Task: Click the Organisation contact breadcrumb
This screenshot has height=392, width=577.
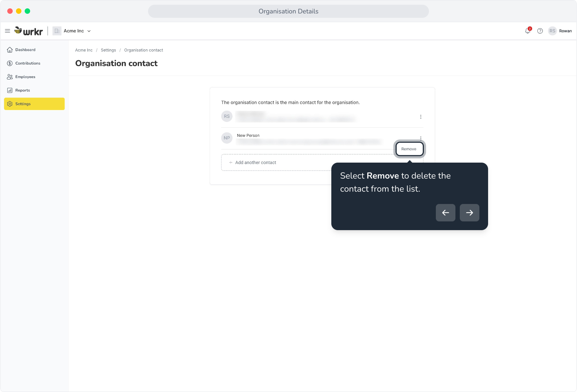Action: [x=144, y=50]
